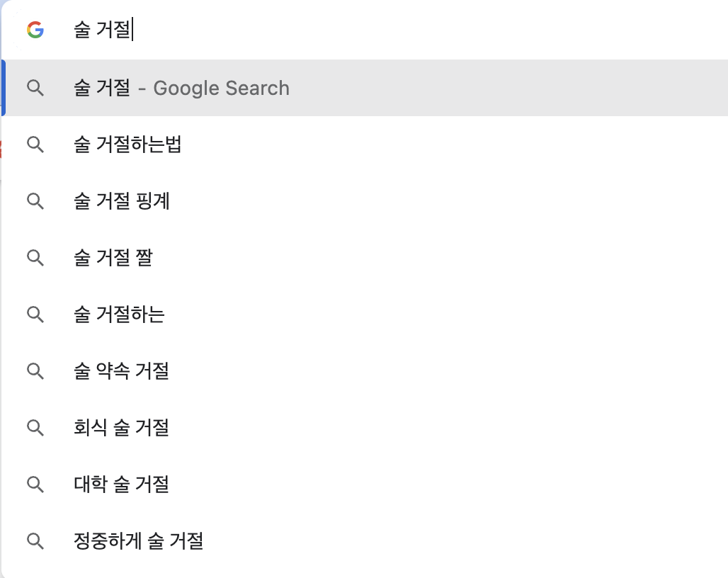Click the magnifier icon beside 술 거절 짤
Screen dimensions: 728x578
click(x=35, y=258)
